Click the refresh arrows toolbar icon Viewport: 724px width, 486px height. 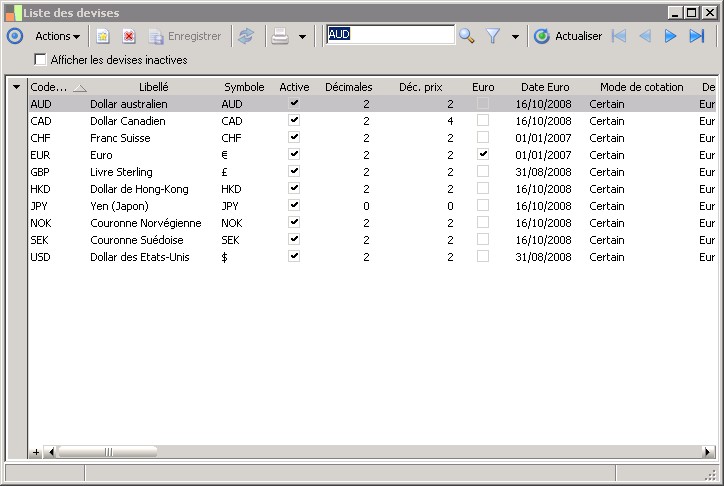coord(246,36)
